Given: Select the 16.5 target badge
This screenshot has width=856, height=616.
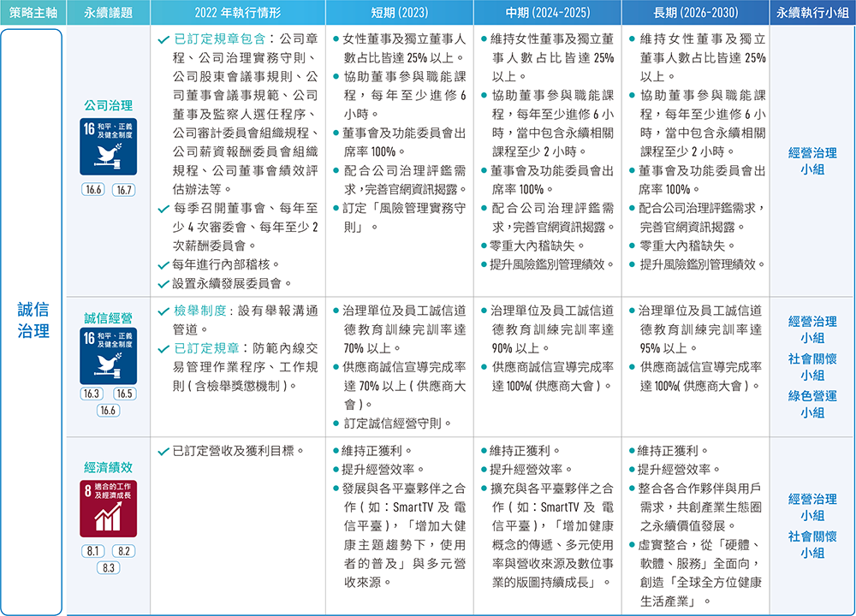Looking at the screenshot, I should 125,394.
